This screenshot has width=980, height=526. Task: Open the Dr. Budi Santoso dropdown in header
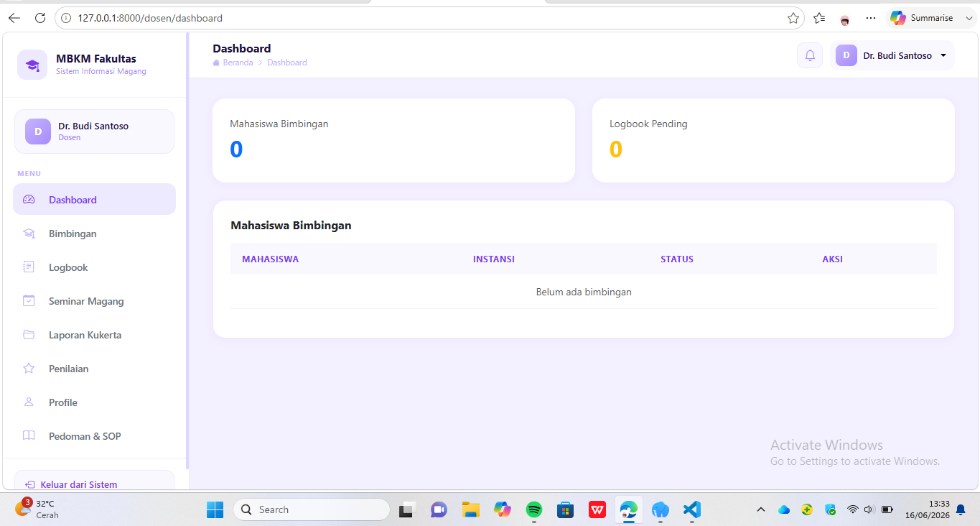pos(892,55)
